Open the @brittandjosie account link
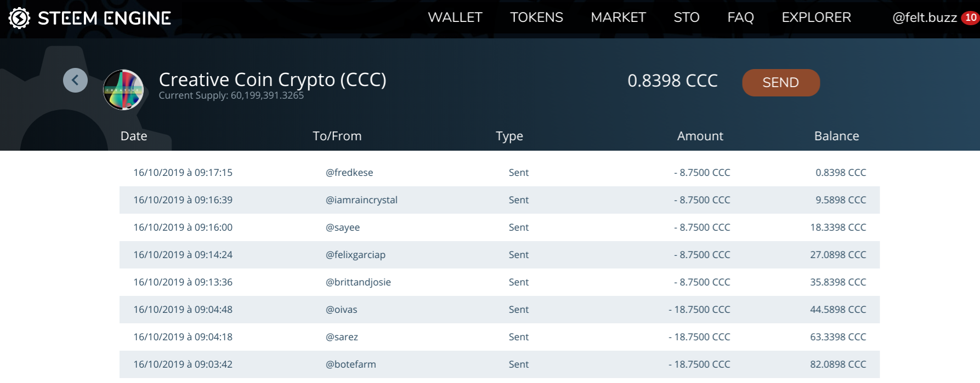 (x=358, y=282)
